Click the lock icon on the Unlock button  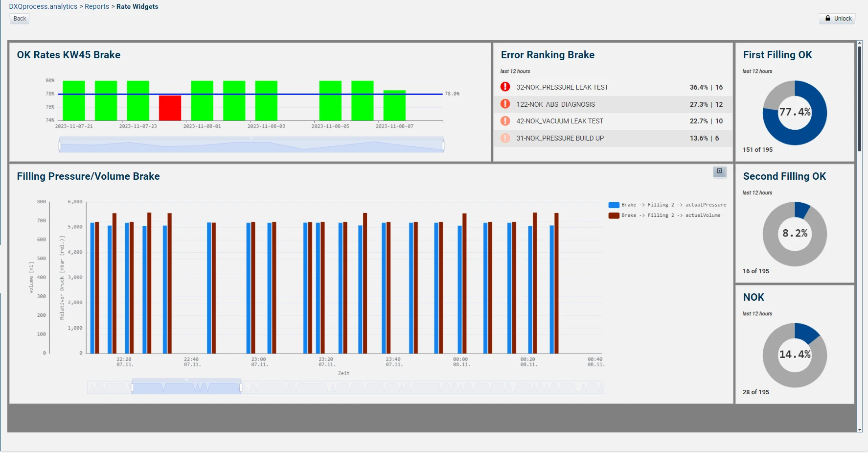[828, 19]
